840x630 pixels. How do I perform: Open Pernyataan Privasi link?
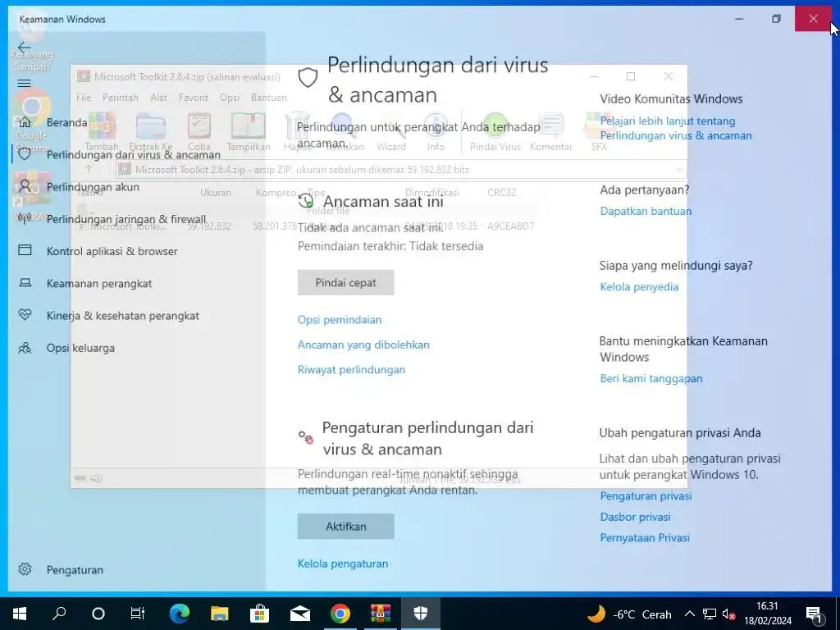(645, 538)
